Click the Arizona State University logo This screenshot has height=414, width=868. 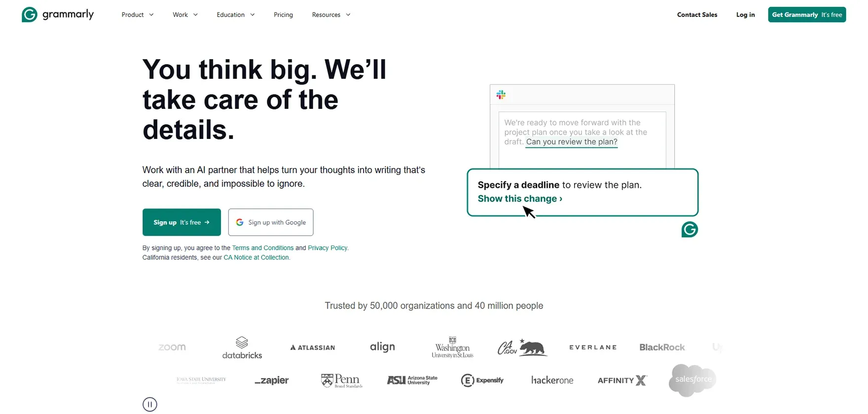point(412,380)
